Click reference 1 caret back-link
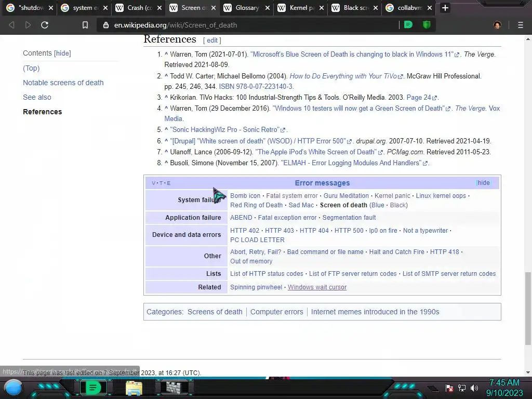The image size is (532, 399). coord(166,54)
